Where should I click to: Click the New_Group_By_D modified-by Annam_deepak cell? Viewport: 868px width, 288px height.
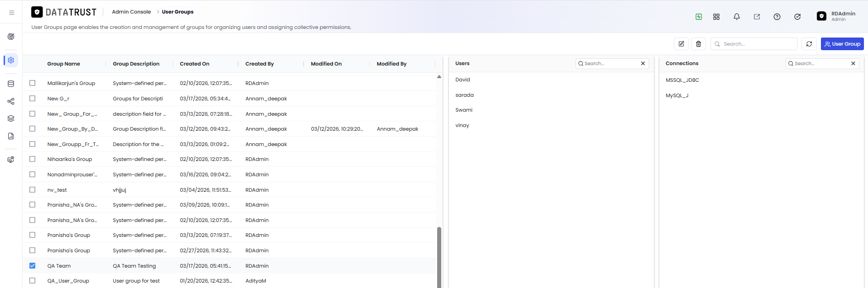pos(397,129)
